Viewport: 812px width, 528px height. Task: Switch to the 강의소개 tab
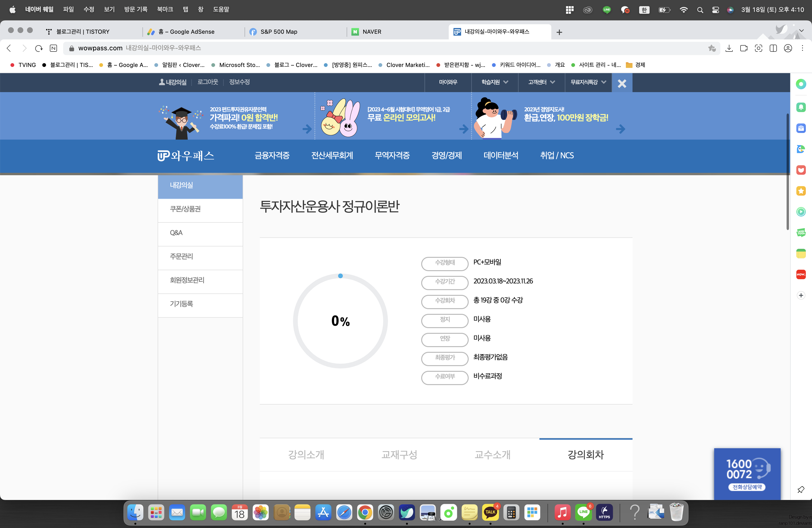pos(306,455)
